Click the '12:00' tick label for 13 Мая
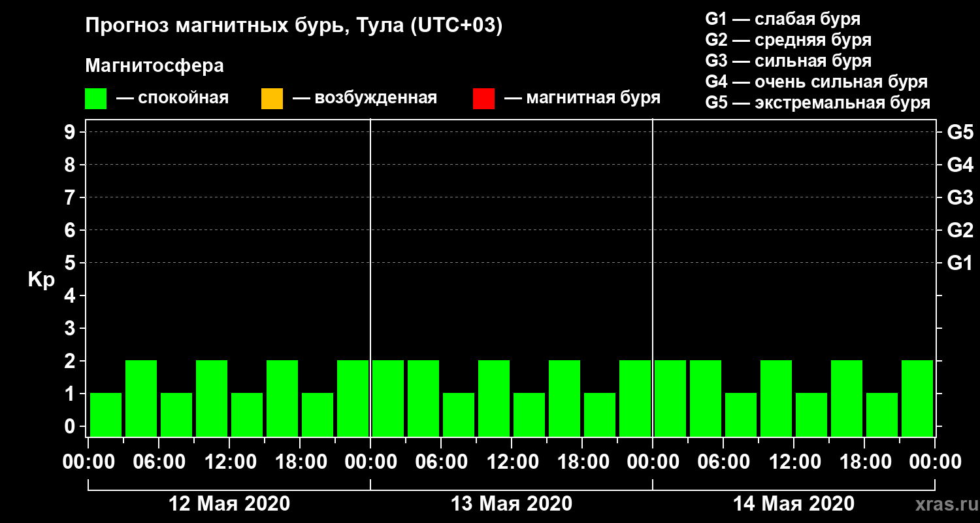 pyautogui.click(x=512, y=462)
